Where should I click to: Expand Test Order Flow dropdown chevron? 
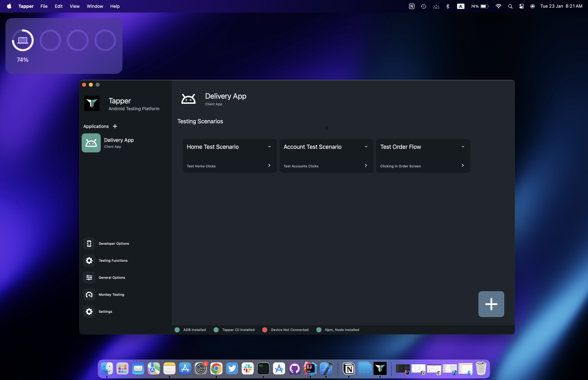pos(463,147)
